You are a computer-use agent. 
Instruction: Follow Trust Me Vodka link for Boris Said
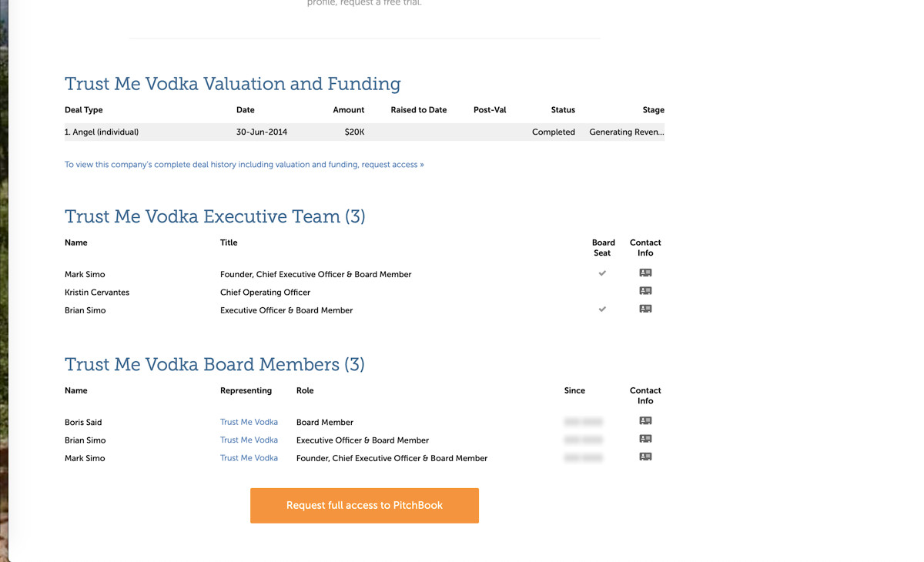(249, 423)
